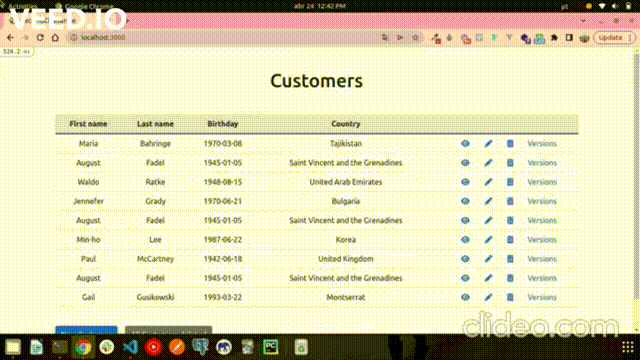Edit the Gail Gusikowski row
This screenshot has height=360, width=640.
coord(488,297)
